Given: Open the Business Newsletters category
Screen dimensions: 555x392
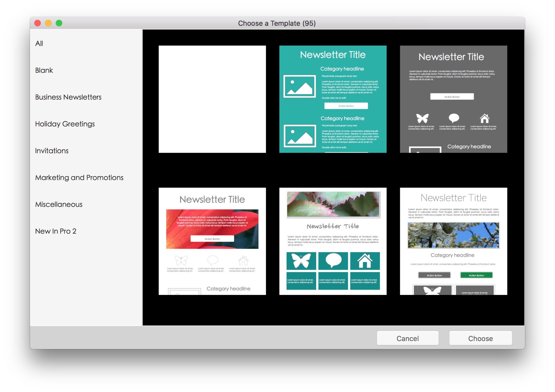Looking at the screenshot, I should tap(68, 97).
